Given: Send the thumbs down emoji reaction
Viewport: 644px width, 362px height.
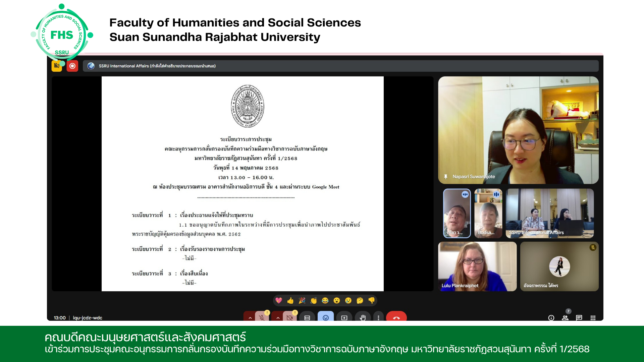Looking at the screenshot, I should click(x=371, y=301).
